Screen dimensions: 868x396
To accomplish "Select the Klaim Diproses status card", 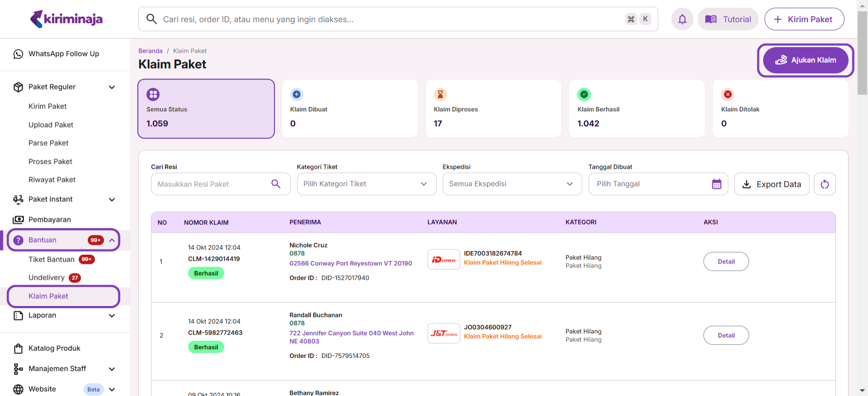I will tap(493, 109).
